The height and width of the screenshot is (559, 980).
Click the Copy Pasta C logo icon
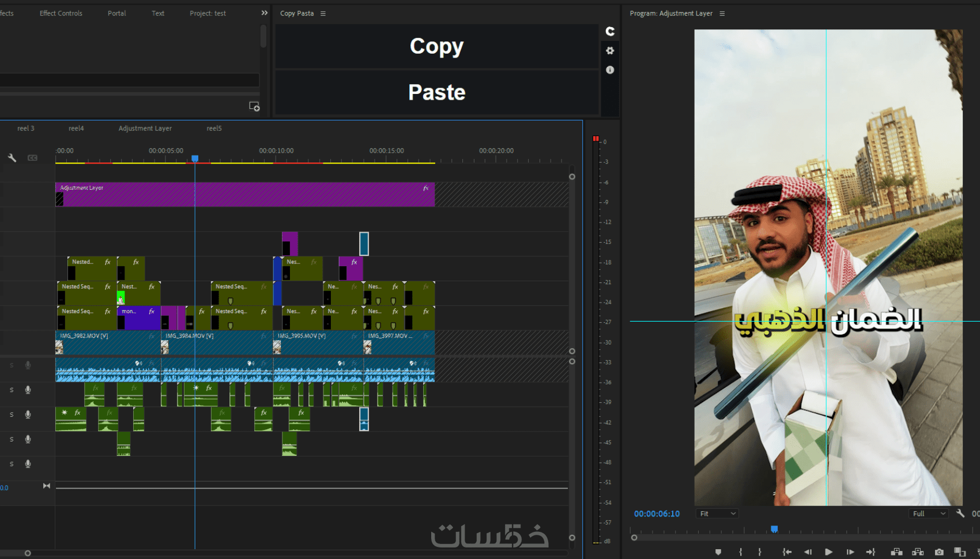610,31
